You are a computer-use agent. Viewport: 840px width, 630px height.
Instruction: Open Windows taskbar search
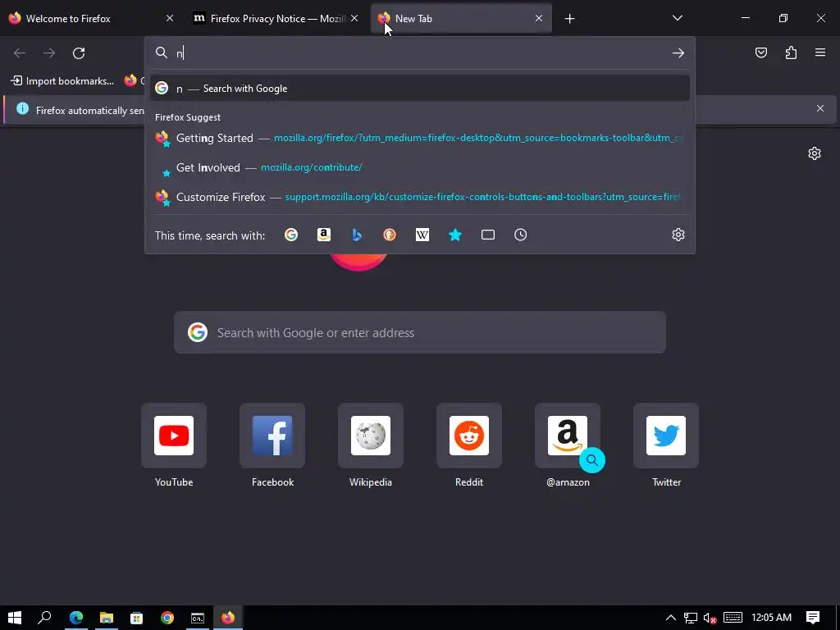44,618
